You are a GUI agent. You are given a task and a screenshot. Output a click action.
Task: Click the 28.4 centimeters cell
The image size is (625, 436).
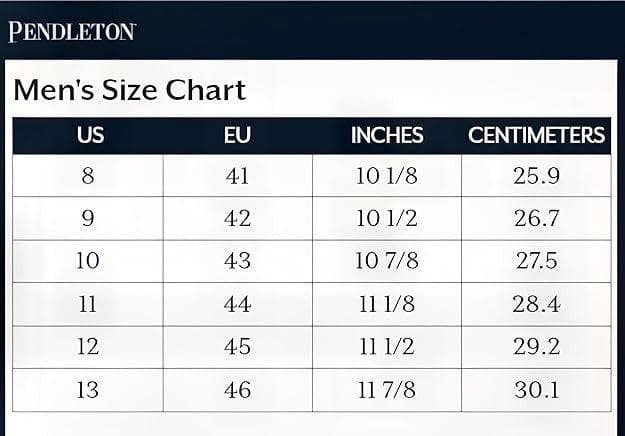pyautogui.click(x=536, y=304)
